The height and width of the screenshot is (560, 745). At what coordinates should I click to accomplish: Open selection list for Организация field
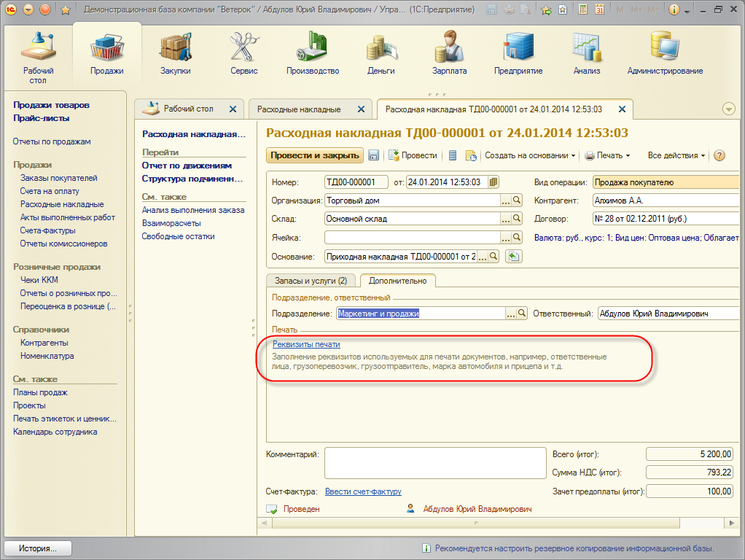click(x=506, y=200)
